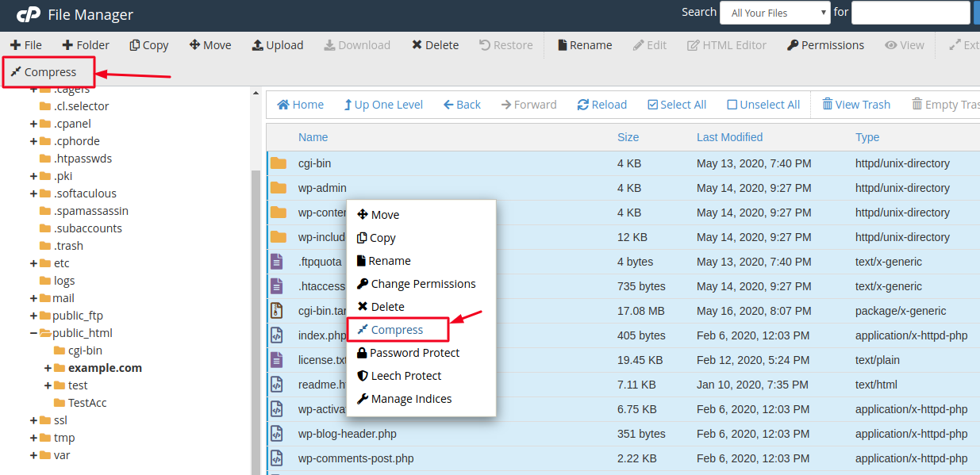The image size is (980, 475).
Task: Click the Move toolbar icon
Action: pyautogui.click(x=209, y=44)
